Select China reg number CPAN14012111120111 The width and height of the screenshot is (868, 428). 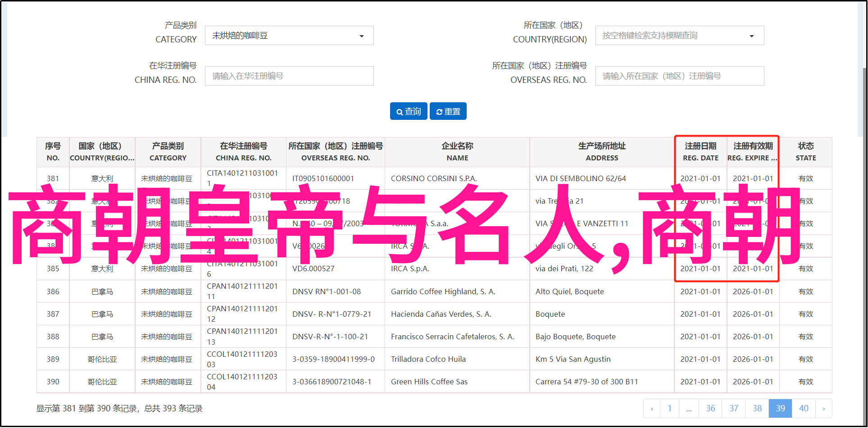(x=242, y=291)
